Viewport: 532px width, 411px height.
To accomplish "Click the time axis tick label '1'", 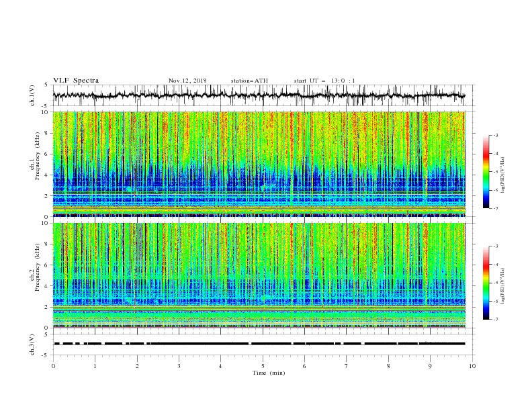I will coord(95,366).
